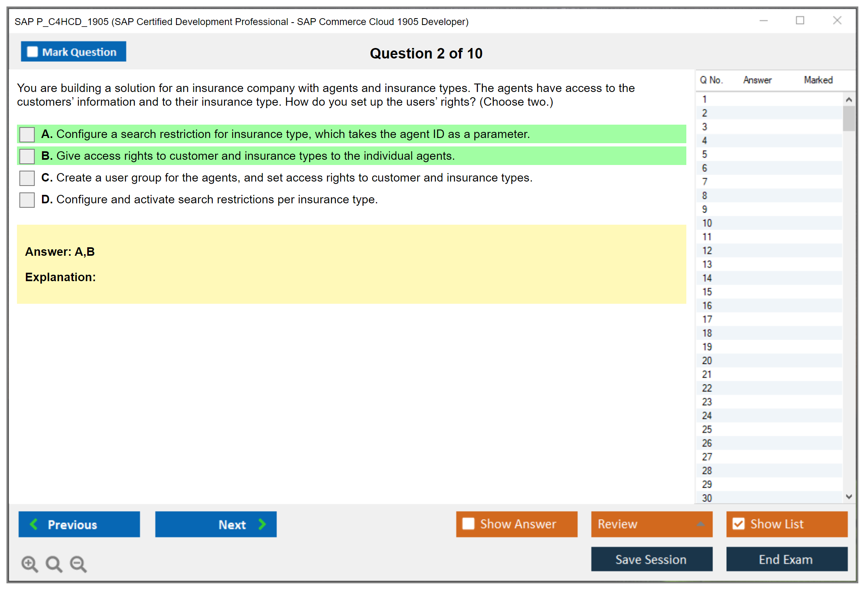The height and width of the screenshot is (593, 868).
Task: Close the exam window
Action: pyautogui.click(x=837, y=21)
